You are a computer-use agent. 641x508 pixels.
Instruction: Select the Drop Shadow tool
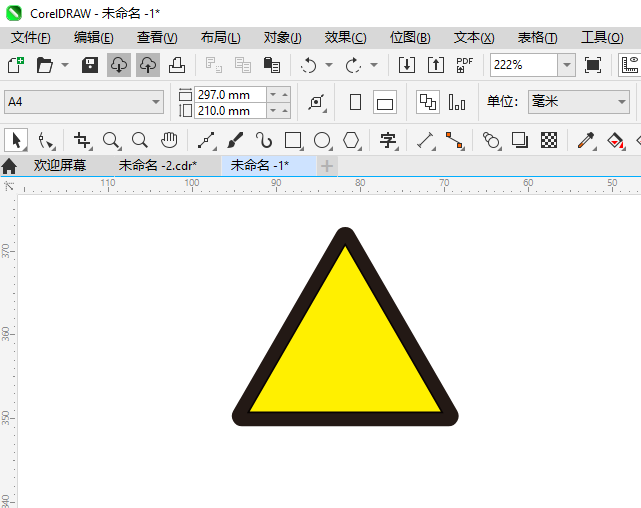520,141
